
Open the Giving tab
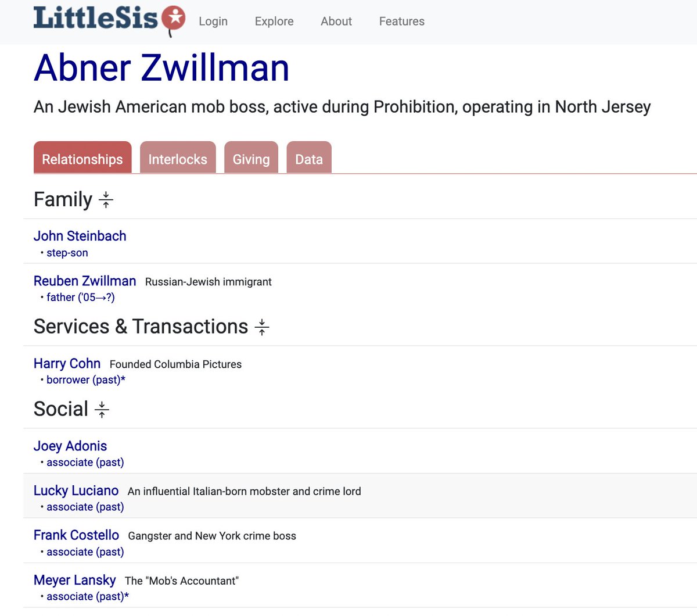(x=251, y=158)
